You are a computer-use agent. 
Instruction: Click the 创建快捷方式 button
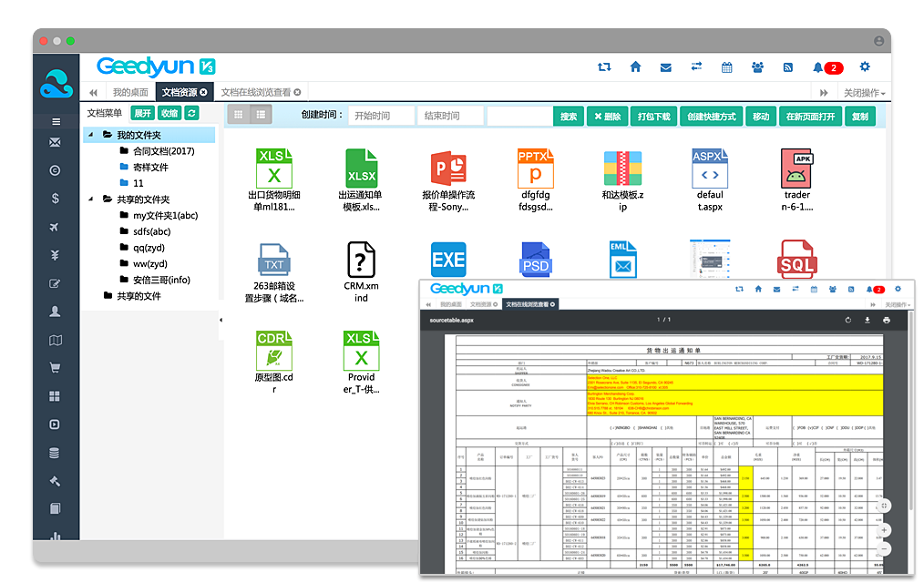712,117
